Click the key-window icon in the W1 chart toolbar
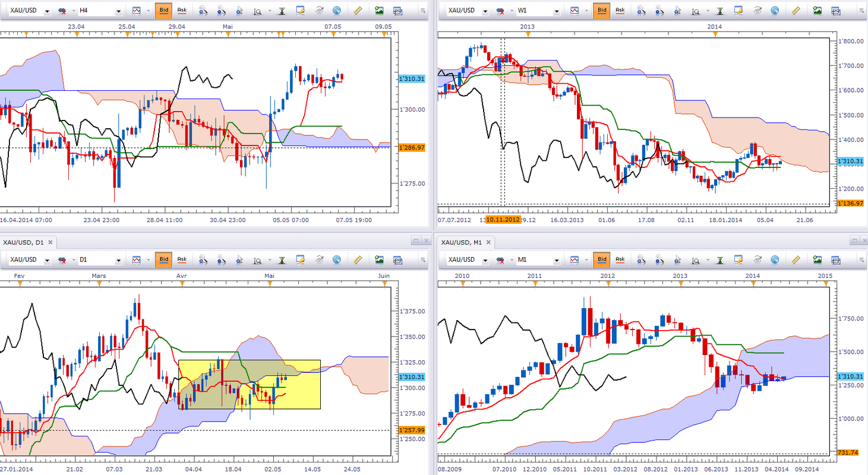Viewport: 868px width, 475px height. click(x=739, y=11)
